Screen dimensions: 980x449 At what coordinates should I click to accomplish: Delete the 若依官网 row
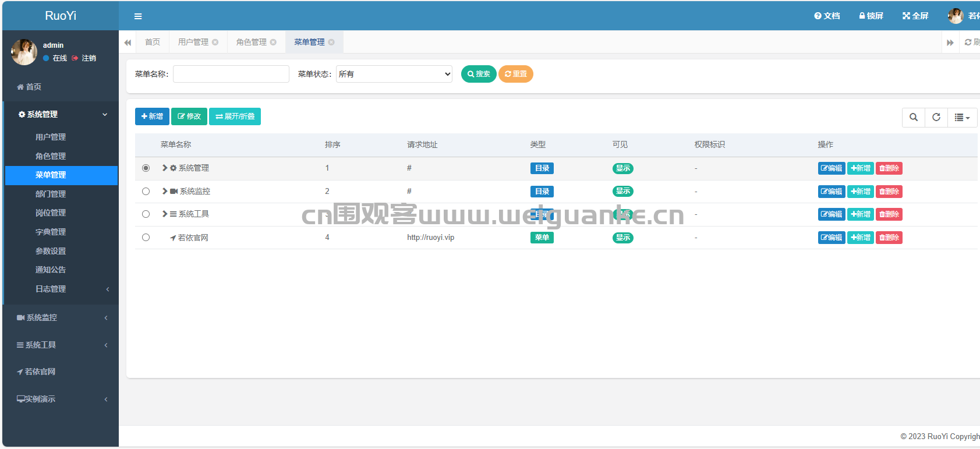click(889, 238)
